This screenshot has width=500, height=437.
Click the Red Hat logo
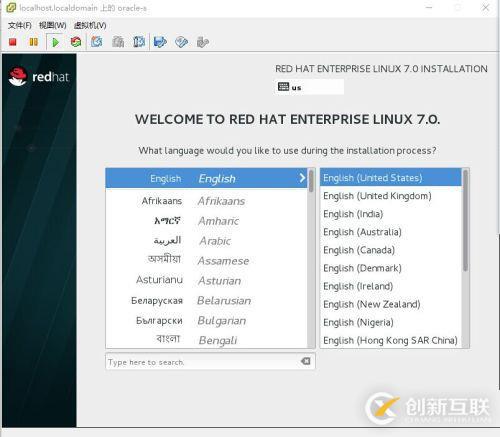[x=39, y=76]
